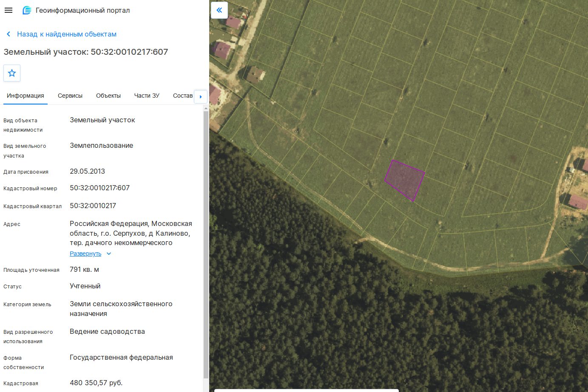Click the Вид объекта недвижимости label

[23, 125]
